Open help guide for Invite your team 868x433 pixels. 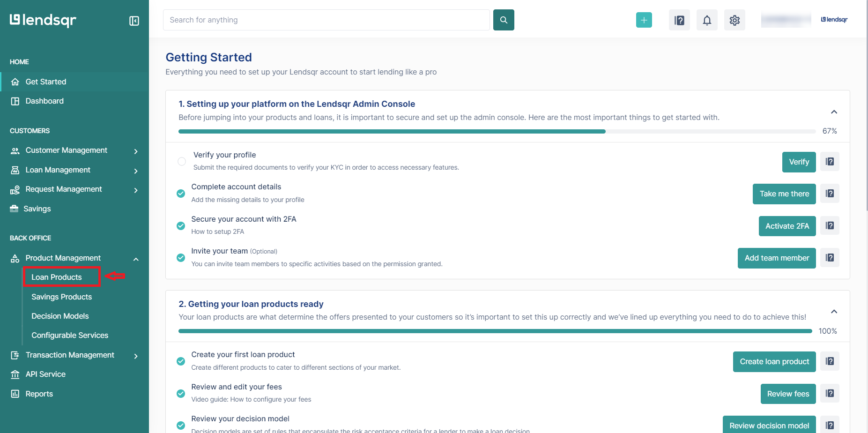click(x=830, y=258)
